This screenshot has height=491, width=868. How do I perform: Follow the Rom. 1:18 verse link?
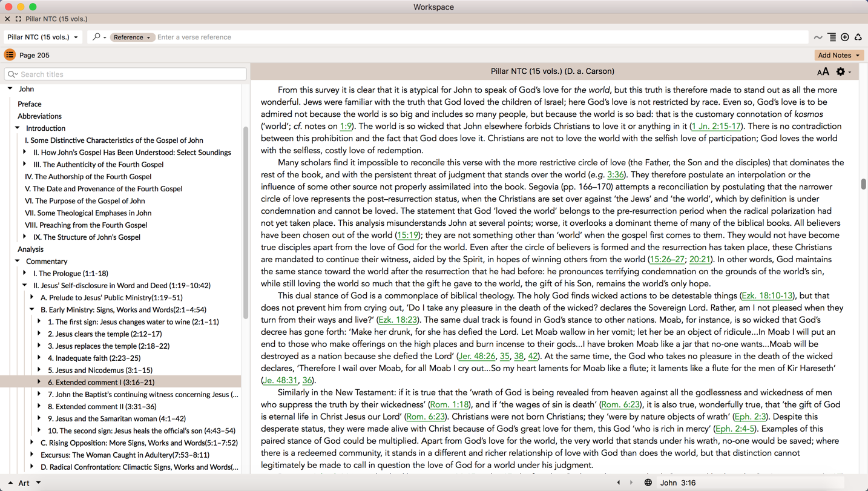[450, 405]
